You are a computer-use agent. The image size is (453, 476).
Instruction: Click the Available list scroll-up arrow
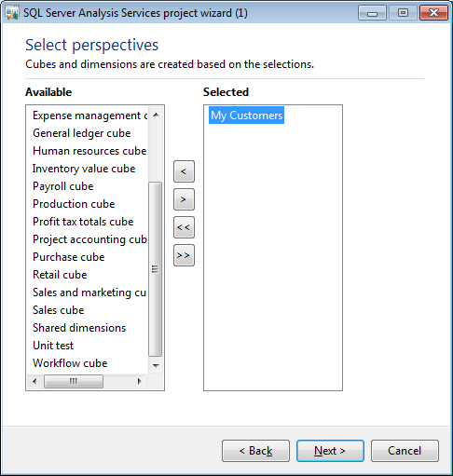pyautogui.click(x=156, y=115)
